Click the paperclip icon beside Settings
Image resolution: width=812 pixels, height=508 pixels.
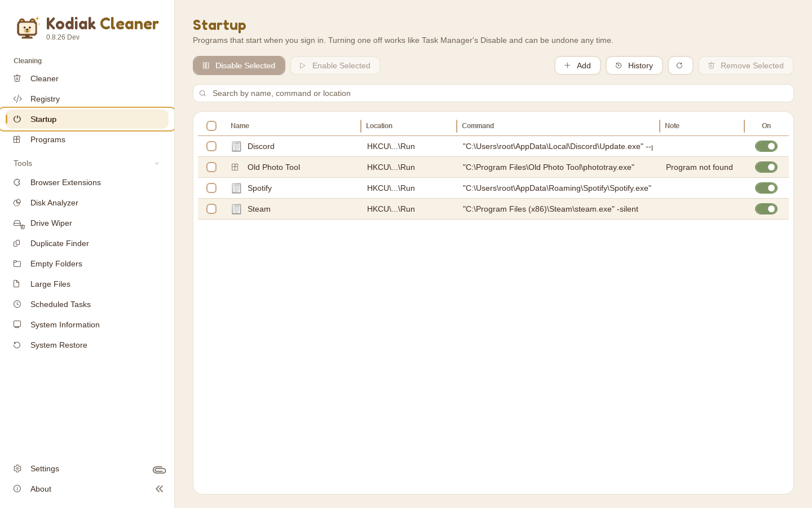pos(159,470)
